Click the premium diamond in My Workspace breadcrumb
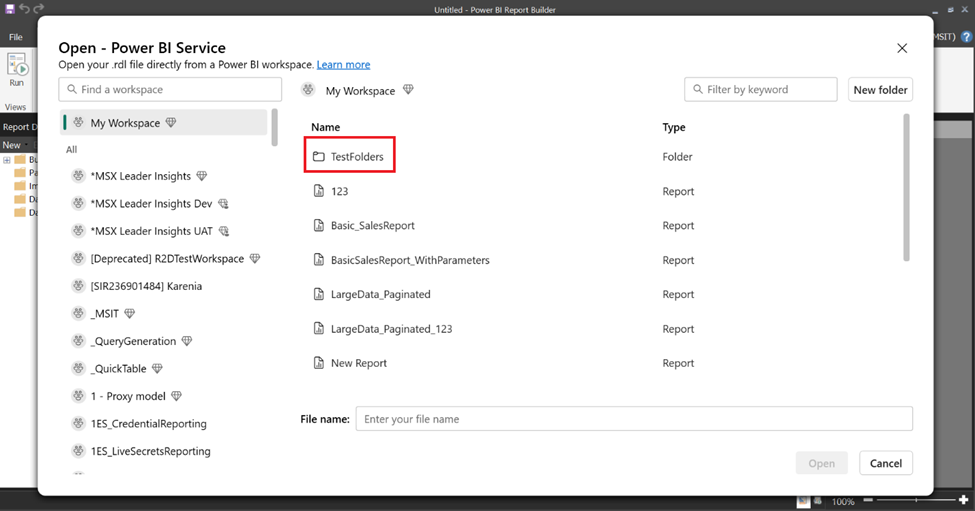Screen dimensions: 975x511 pos(408,90)
